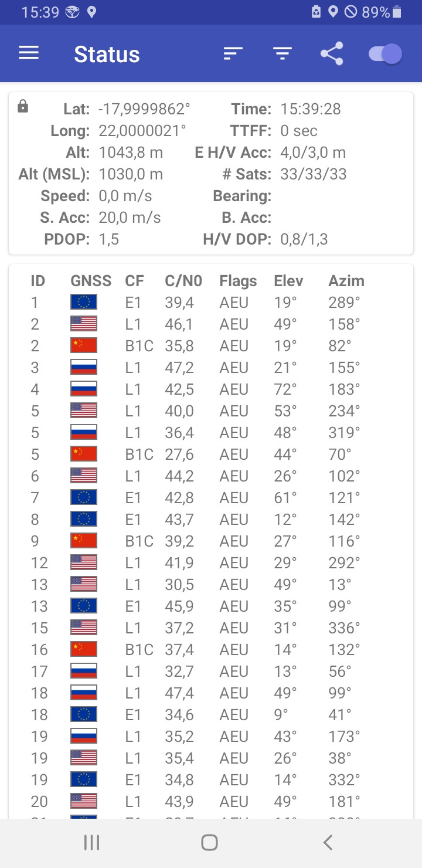The height and width of the screenshot is (868, 422).
Task: Tap the Android recent apps button
Action: point(91,843)
